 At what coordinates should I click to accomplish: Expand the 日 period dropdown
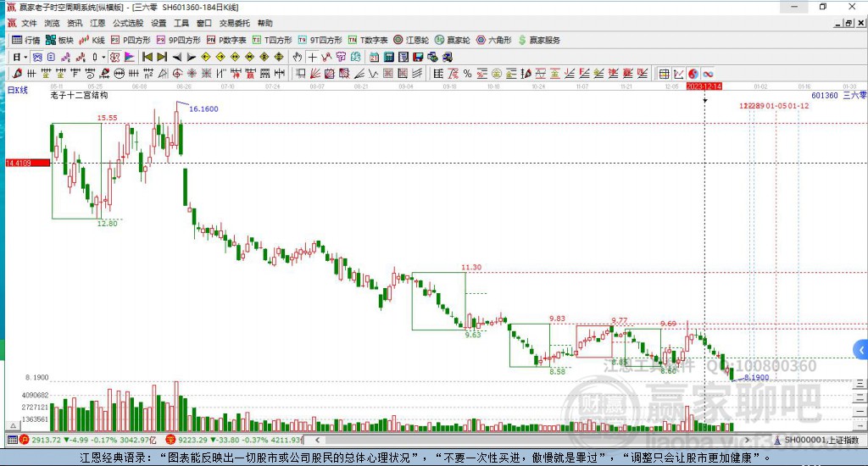pyautogui.click(x=25, y=57)
